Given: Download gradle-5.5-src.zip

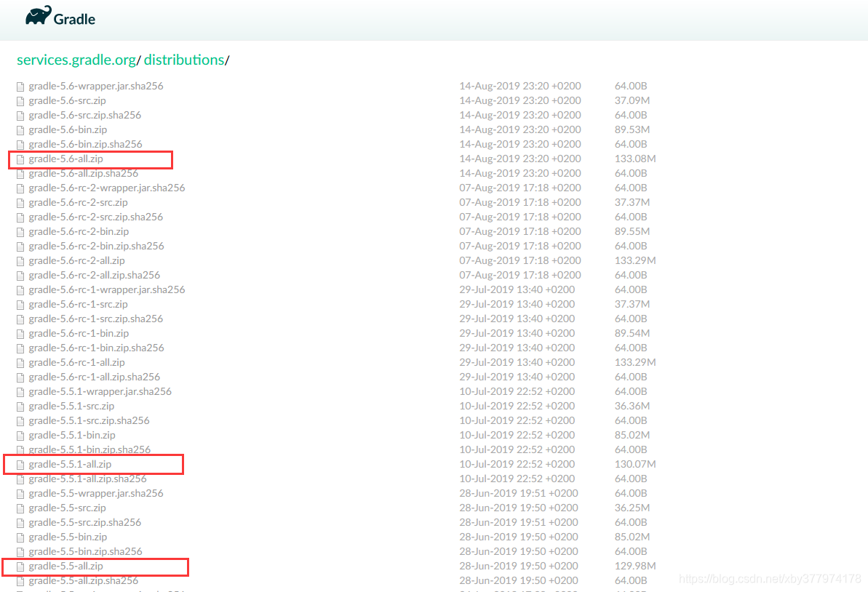Looking at the screenshot, I should coord(67,508).
